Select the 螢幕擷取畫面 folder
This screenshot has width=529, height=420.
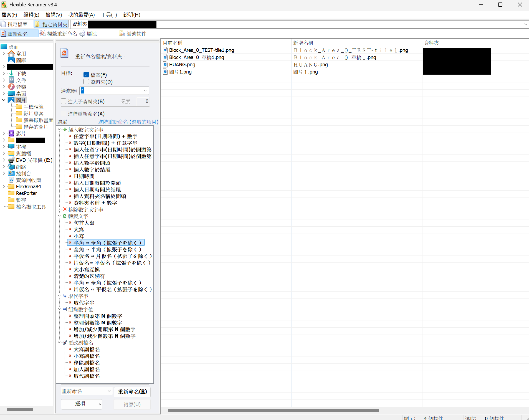(x=38, y=120)
